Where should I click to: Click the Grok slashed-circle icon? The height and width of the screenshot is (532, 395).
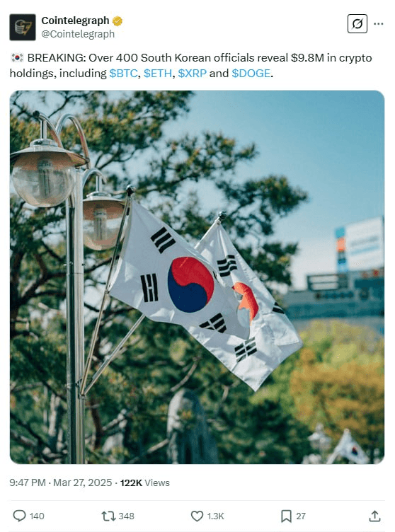point(357,24)
